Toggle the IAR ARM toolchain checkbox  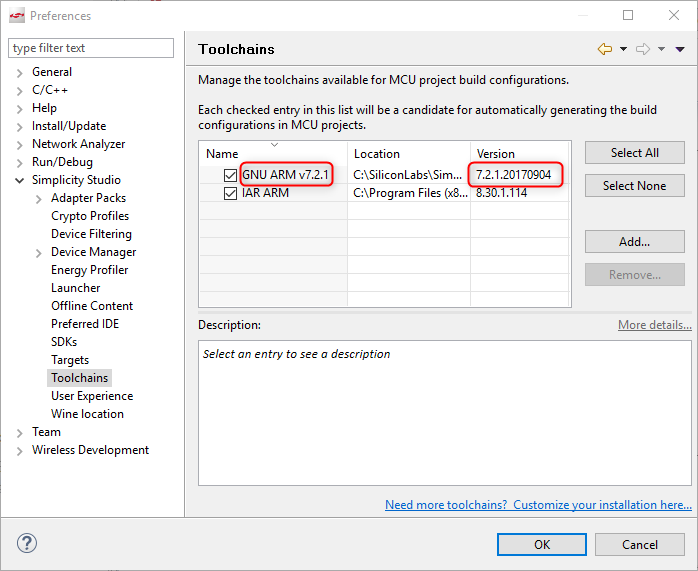click(x=230, y=193)
